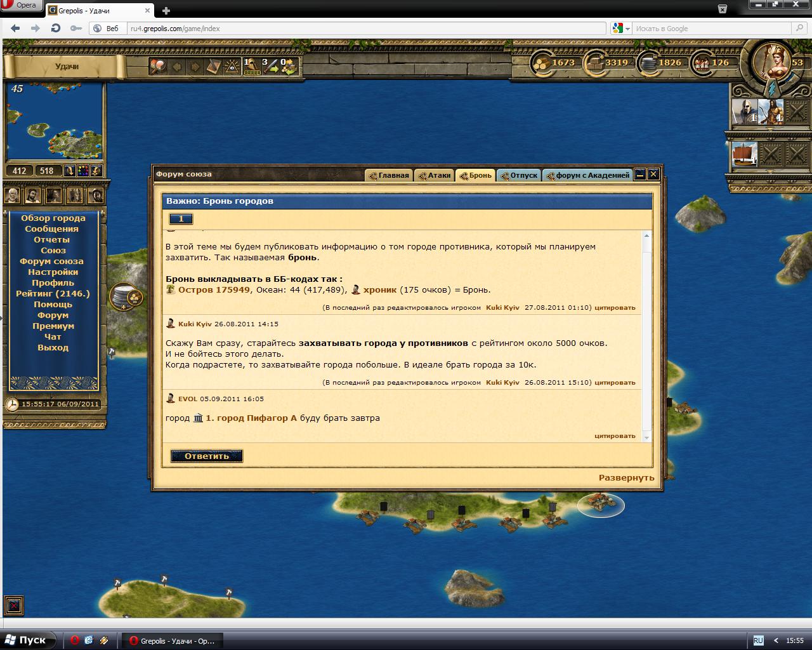812x650 pixels.
Task: Open Чат in the side menu
Action: (x=53, y=336)
